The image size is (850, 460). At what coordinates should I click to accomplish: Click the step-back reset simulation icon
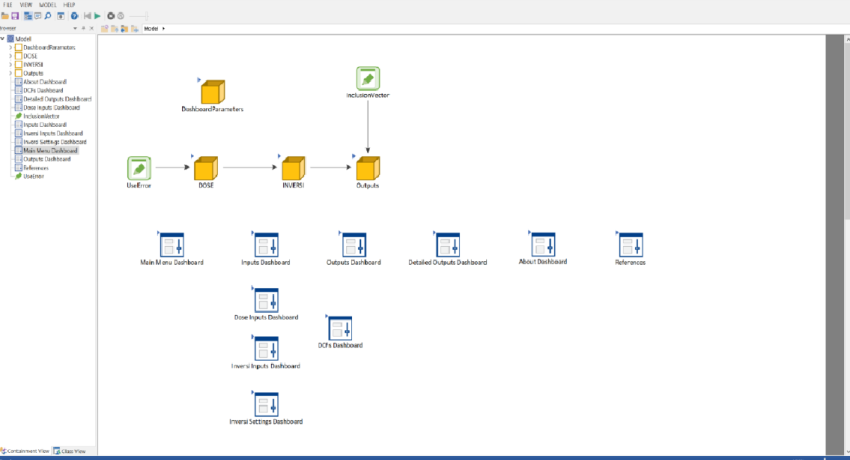click(x=87, y=16)
